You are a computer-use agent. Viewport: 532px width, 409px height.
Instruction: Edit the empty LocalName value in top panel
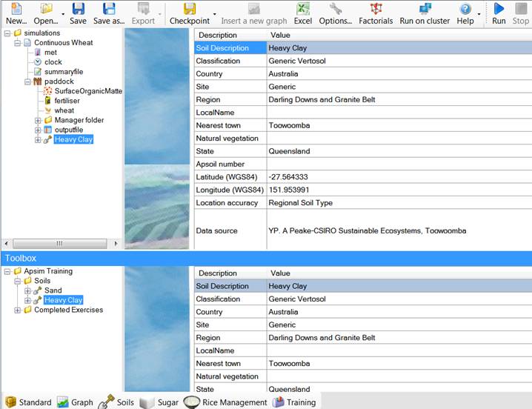point(399,113)
